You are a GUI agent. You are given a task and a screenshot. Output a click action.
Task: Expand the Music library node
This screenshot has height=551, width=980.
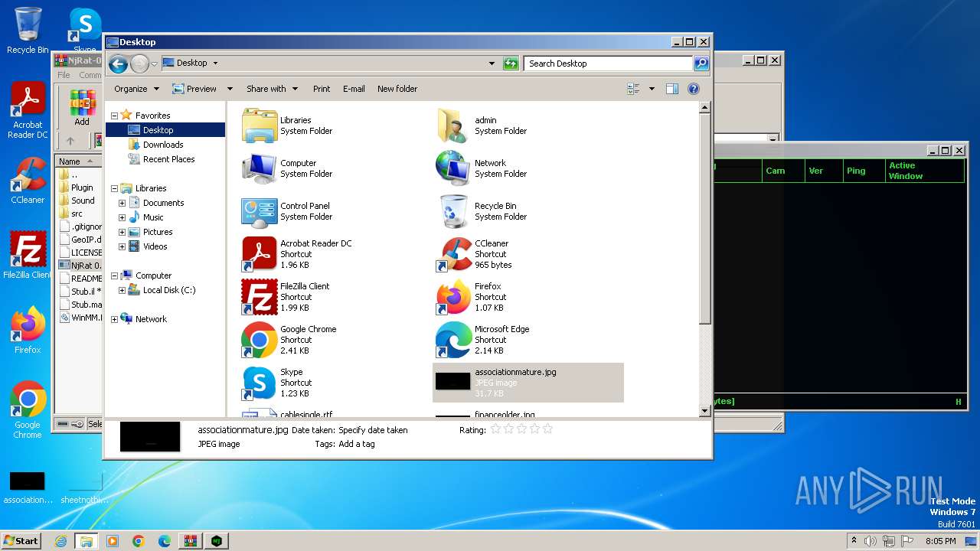122,217
